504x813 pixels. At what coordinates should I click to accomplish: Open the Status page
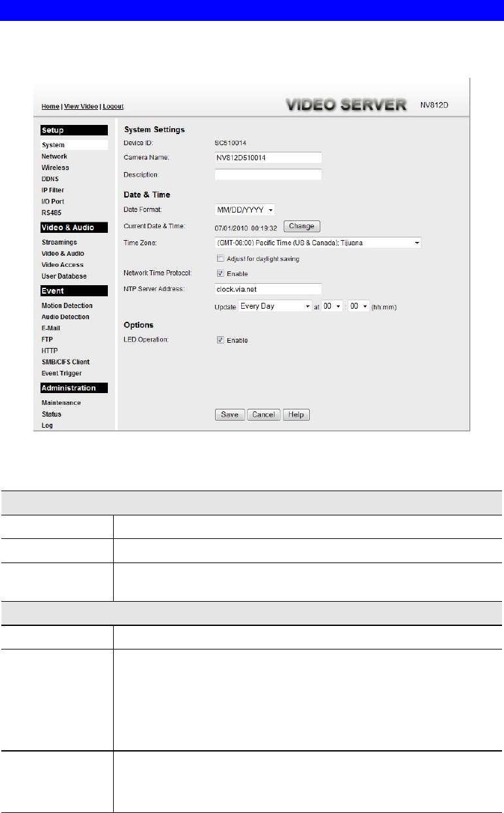pyautogui.click(x=51, y=414)
